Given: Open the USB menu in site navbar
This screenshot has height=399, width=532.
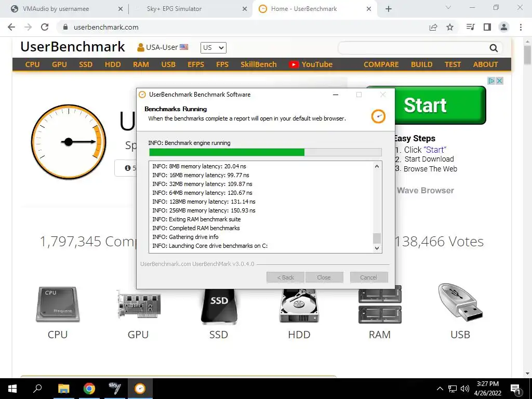Looking at the screenshot, I should click(x=168, y=64).
